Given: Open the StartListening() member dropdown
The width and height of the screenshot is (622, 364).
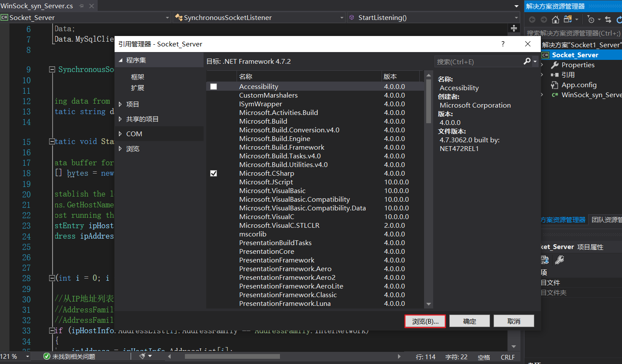Looking at the screenshot, I should point(516,18).
